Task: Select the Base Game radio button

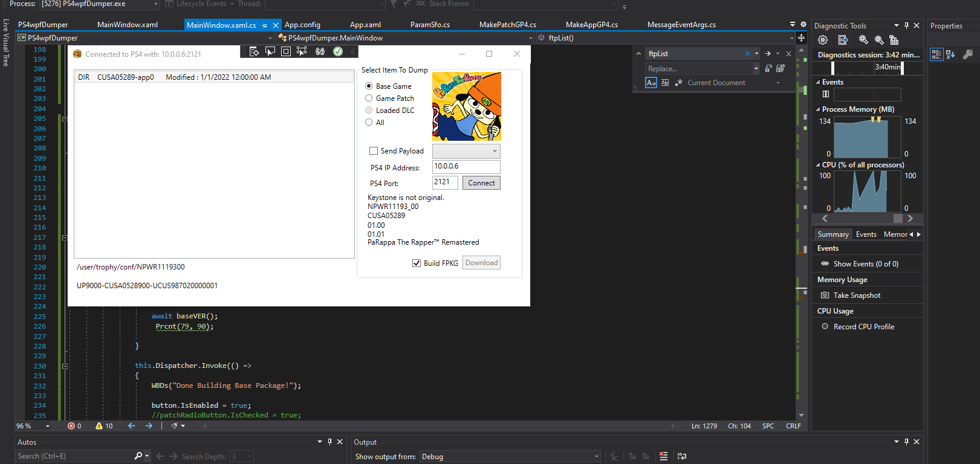Action: point(369,86)
